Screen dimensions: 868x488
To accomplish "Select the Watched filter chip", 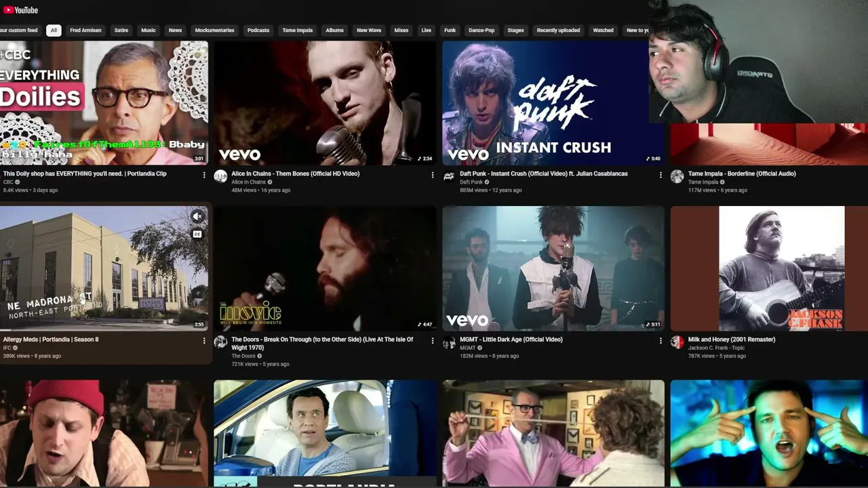I will point(604,30).
